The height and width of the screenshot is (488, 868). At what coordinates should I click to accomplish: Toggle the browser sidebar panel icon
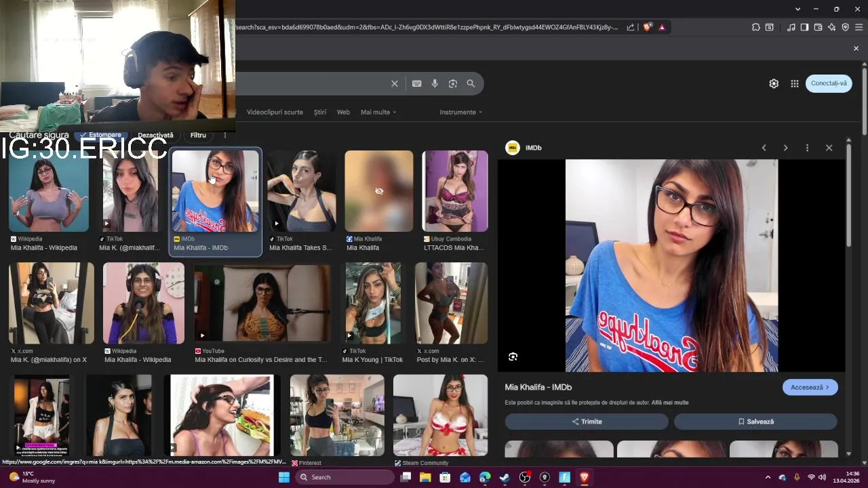click(804, 27)
